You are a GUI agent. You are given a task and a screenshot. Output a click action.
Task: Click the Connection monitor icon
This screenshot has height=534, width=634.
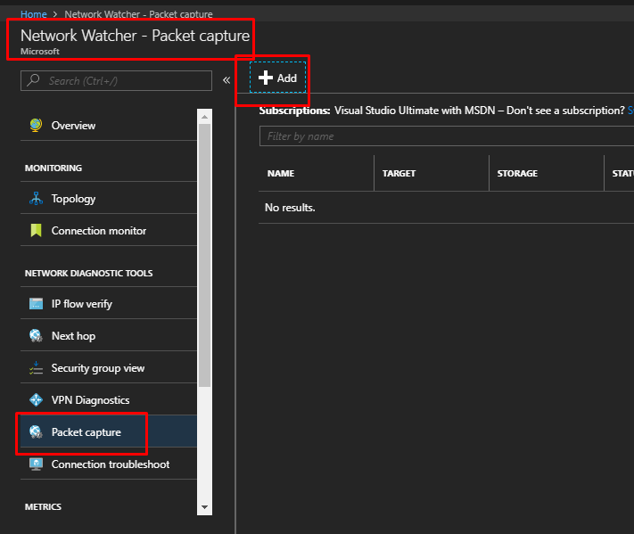pyautogui.click(x=36, y=231)
